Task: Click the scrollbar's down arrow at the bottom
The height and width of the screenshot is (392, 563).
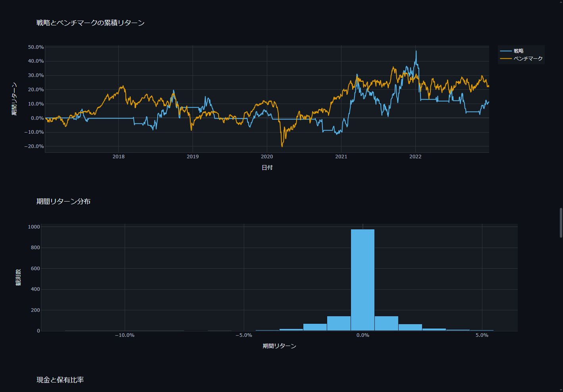Action: [561, 389]
